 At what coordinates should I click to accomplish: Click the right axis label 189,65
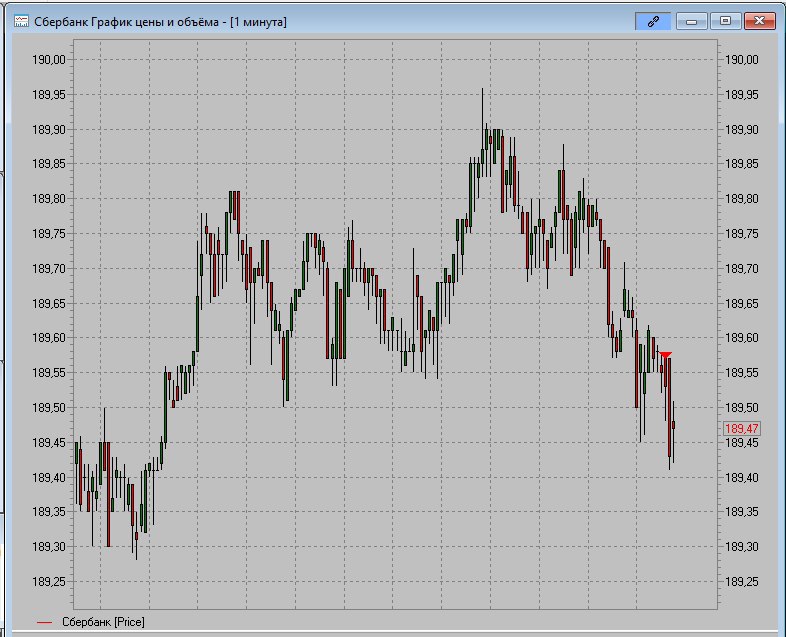tap(742, 303)
